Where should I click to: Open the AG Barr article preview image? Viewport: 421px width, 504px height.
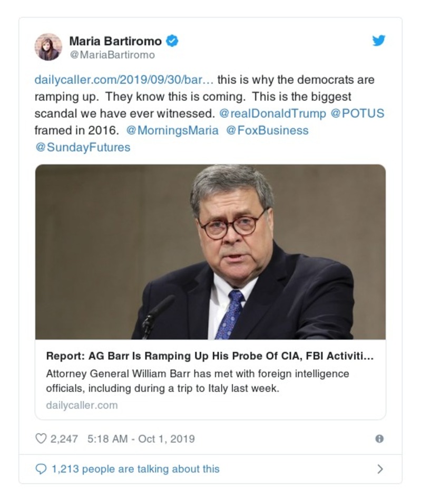point(210,252)
